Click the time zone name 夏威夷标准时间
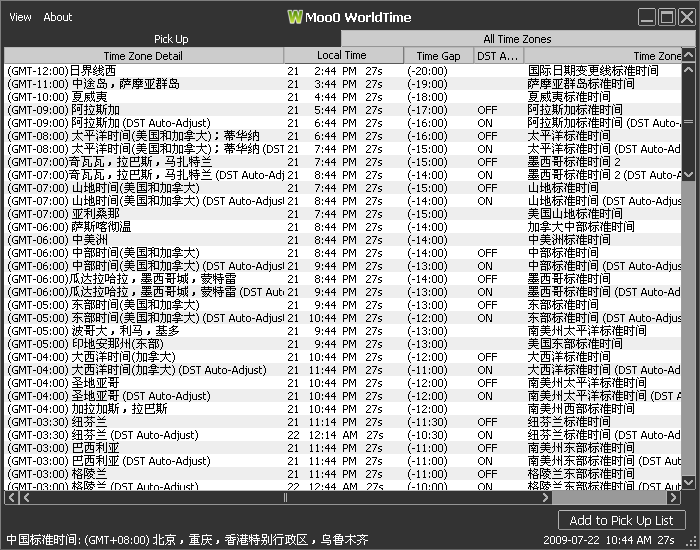700x550 pixels. pos(569,97)
